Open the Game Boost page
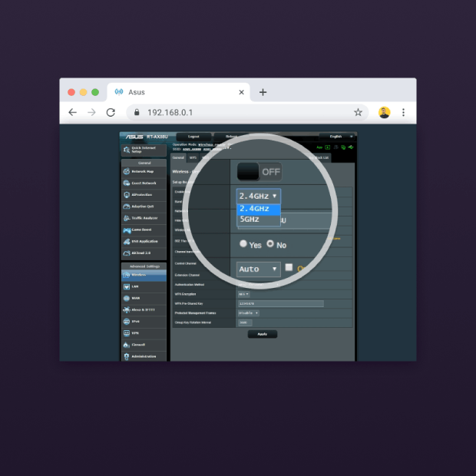 (144, 230)
